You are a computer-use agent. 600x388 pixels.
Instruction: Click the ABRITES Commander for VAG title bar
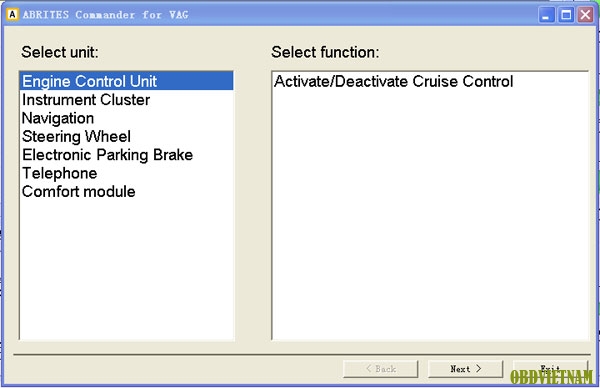(268, 15)
